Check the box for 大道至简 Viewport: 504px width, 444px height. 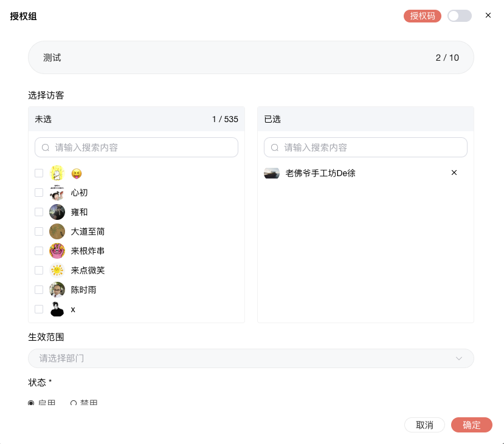39,231
